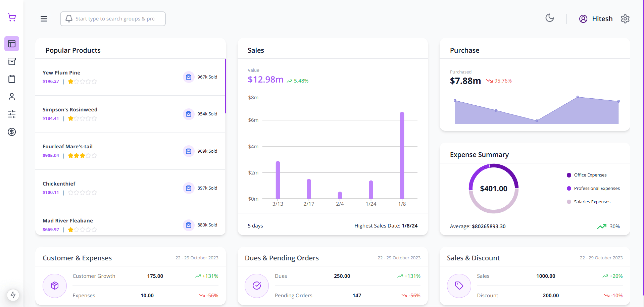Screen dimensions: 644x307
Task: Toggle sidebar with hamburger menu
Action: (44, 19)
